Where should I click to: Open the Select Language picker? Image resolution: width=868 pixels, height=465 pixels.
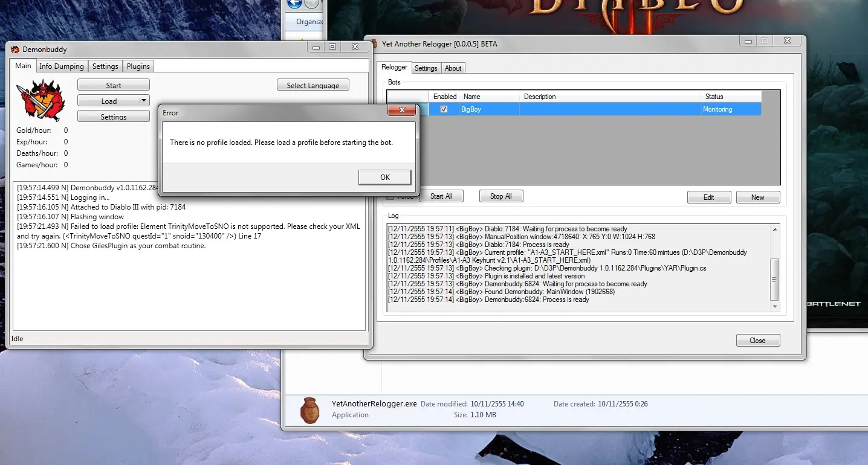tap(313, 85)
